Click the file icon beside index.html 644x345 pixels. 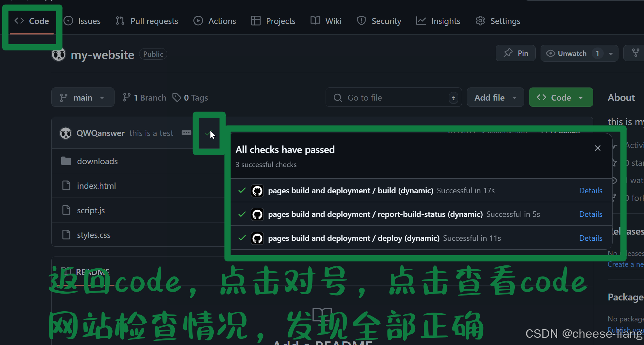(66, 185)
